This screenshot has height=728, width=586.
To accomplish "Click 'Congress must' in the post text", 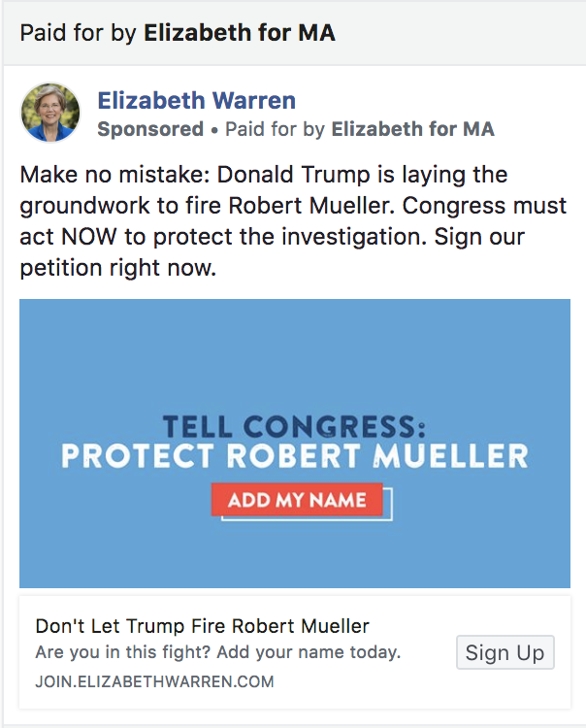I will (484, 206).
